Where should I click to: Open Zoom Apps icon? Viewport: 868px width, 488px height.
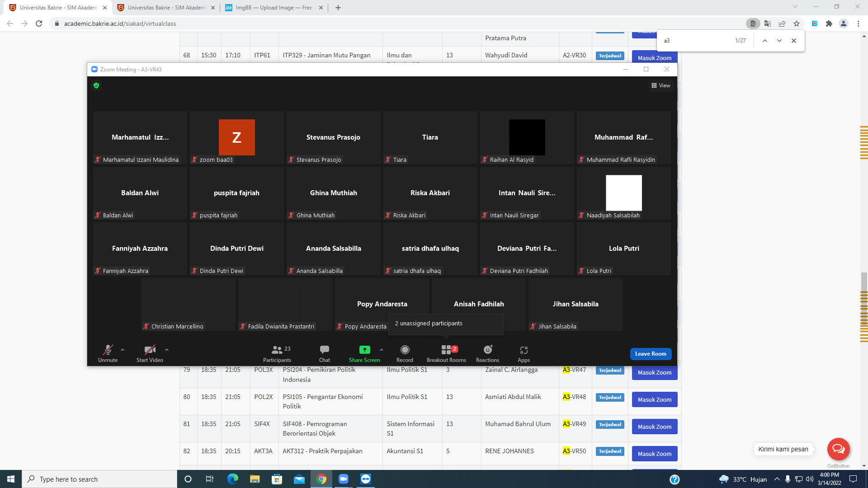tap(524, 350)
